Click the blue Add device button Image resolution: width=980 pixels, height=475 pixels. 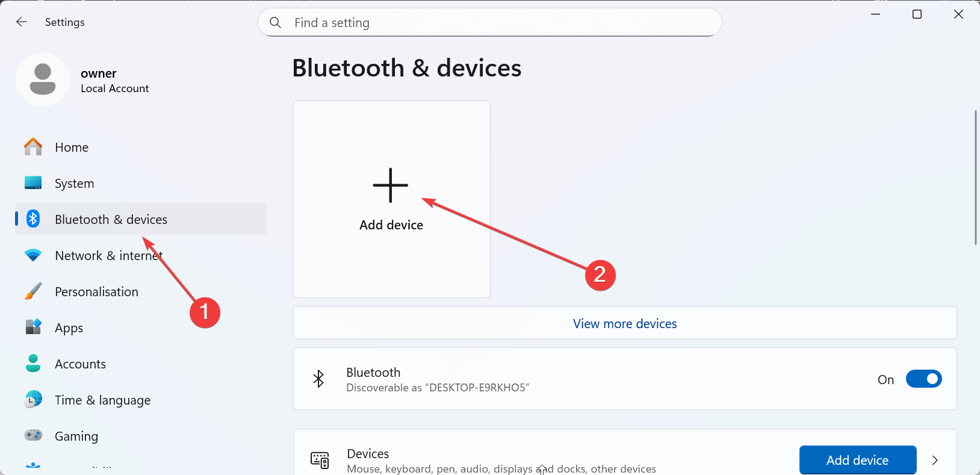pos(857,460)
